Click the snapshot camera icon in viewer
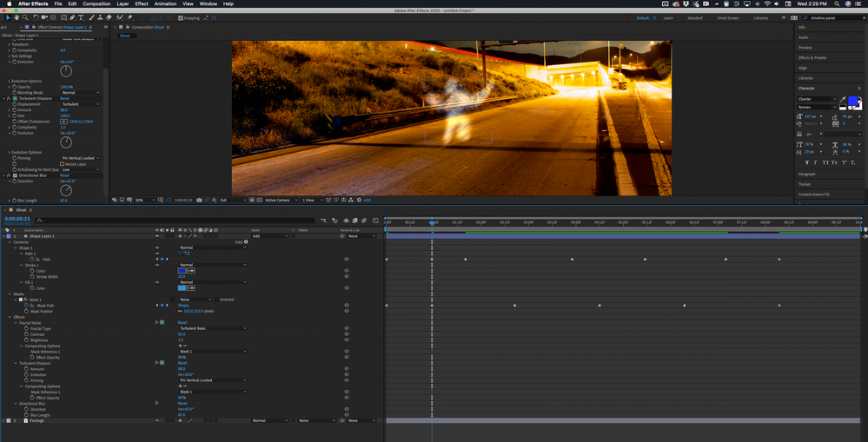 (200, 201)
